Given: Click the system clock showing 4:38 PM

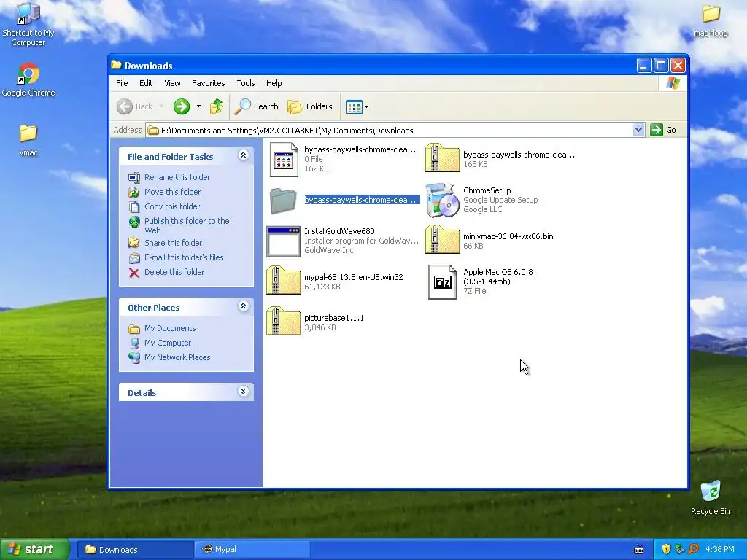Looking at the screenshot, I should [719, 550].
